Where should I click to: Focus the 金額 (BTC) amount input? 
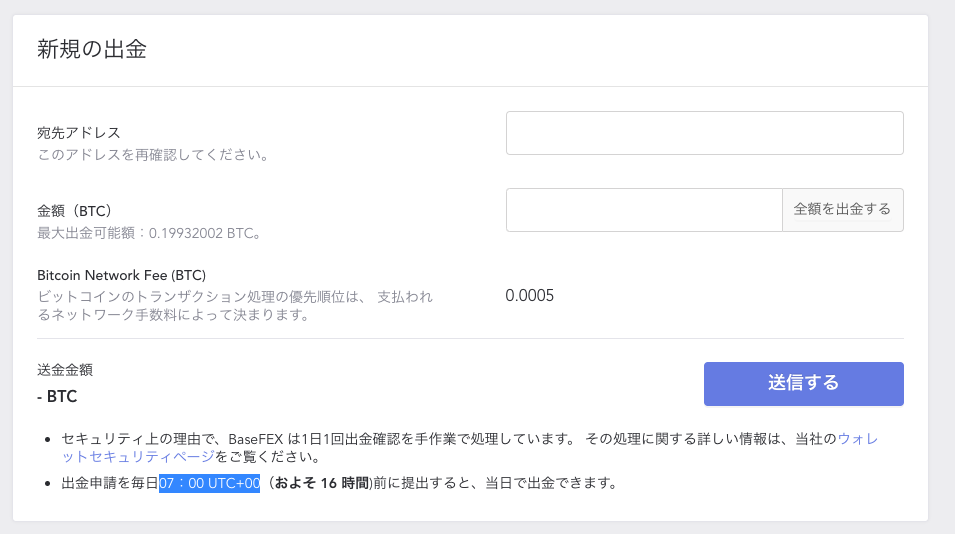(x=644, y=210)
